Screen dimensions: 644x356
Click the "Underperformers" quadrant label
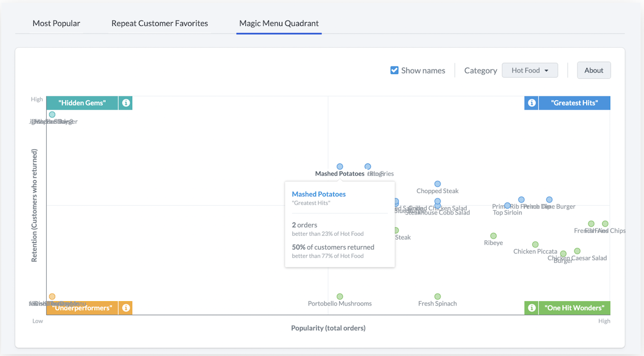tap(82, 308)
